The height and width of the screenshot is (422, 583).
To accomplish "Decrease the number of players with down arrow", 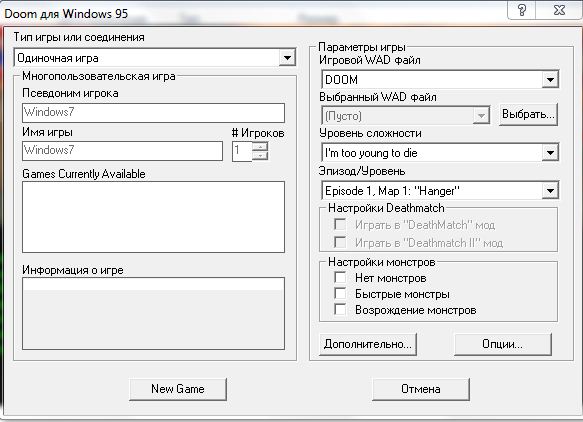I will click(x=260, y=156).
